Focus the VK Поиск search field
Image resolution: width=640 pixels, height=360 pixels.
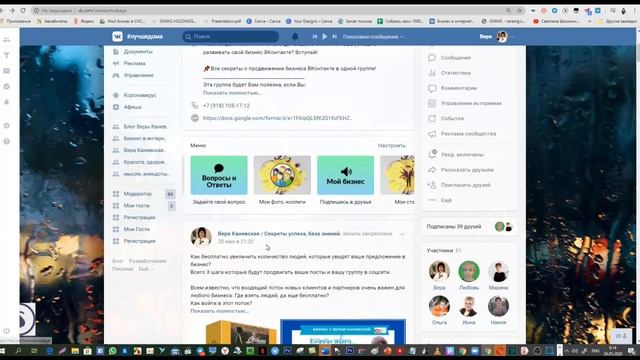[x=231, y=36]
